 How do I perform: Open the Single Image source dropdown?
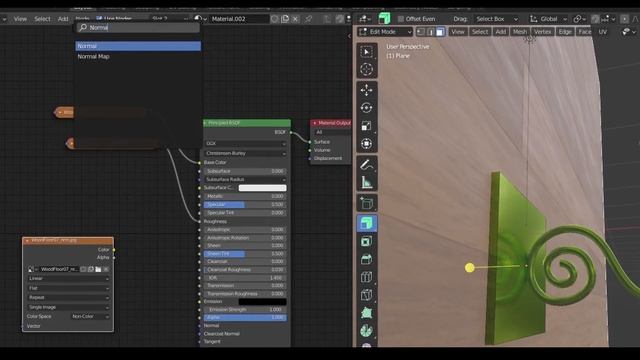point(68,307)
